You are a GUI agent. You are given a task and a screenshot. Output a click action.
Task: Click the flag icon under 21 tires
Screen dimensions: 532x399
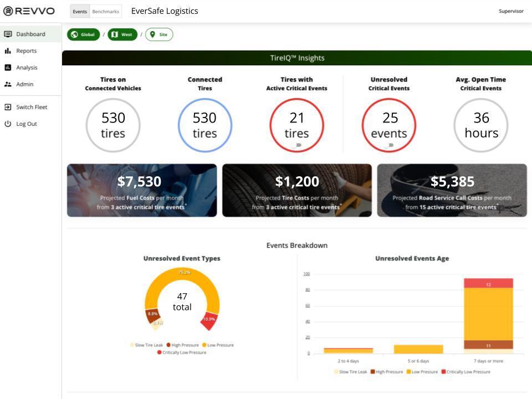299,145
